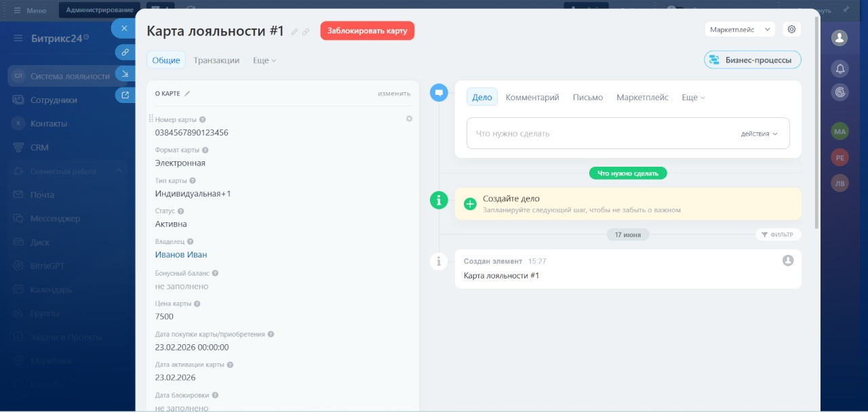Image resolution: width=868 pixels, height=412 pixels.
Task: Open notifications bell in the right sidebar
Action: click(x=840, y=68)
